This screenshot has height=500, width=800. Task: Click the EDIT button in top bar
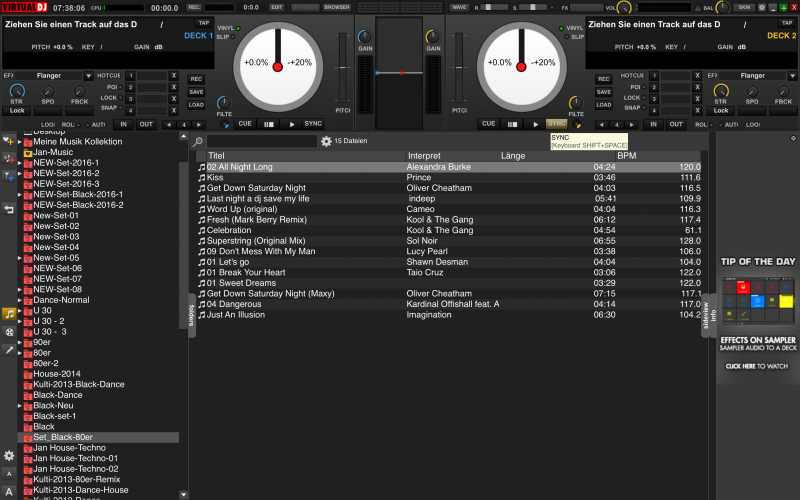click(277, 7)
